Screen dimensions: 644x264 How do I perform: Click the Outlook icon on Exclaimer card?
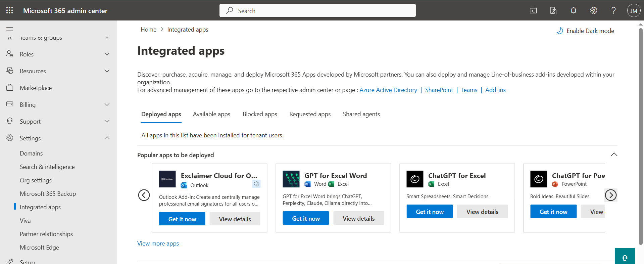pos(184,185)
